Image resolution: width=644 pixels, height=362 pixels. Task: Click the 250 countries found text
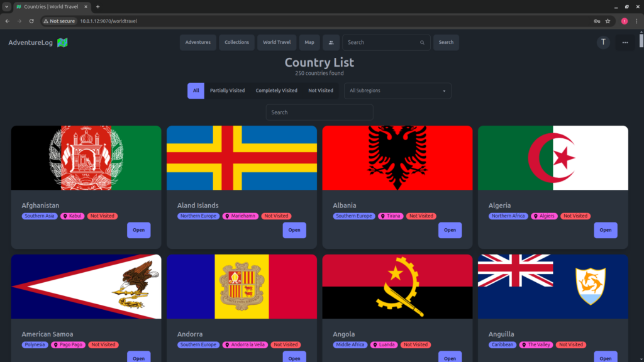tap(319, 74)
